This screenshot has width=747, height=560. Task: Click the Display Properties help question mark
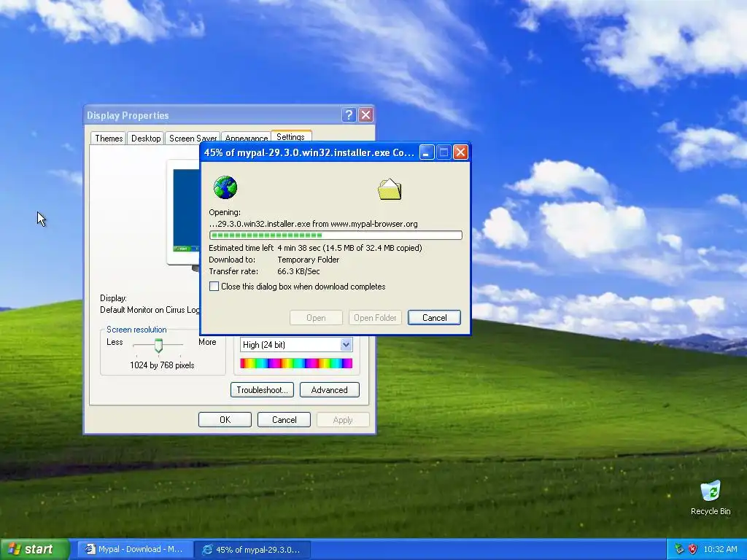tap(349, 114)
